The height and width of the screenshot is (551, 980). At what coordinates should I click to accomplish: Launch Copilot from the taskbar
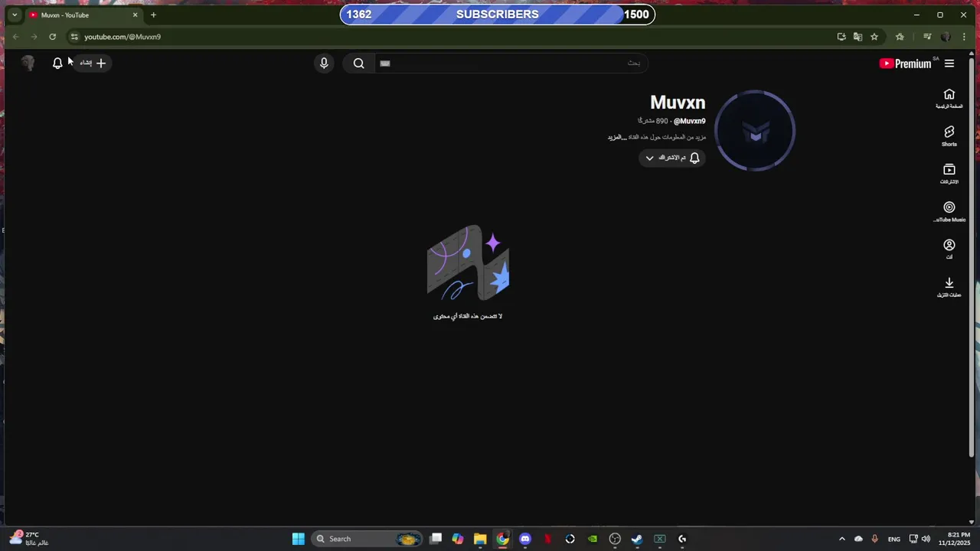pos(458,539)
